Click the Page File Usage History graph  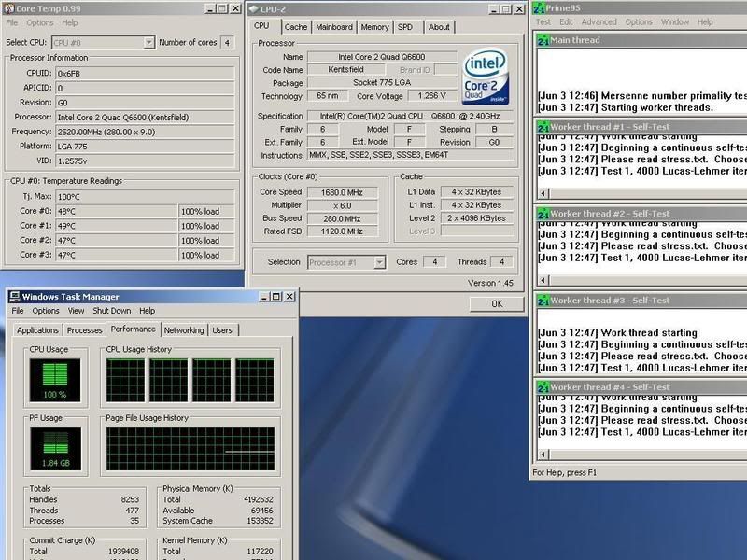pyautogui.click(x=190, y=449)
